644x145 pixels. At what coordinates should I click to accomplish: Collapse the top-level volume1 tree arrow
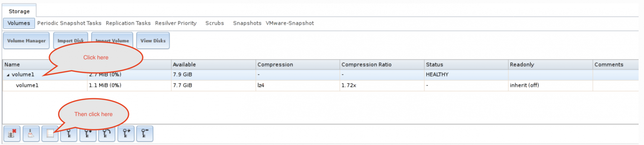tap(8, 75)
